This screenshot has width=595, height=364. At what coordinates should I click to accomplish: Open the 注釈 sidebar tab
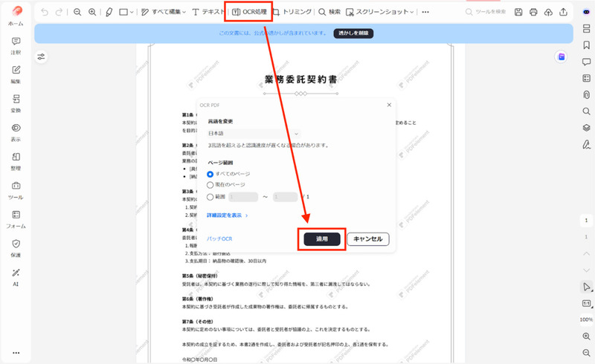click(x=16, y=46)
